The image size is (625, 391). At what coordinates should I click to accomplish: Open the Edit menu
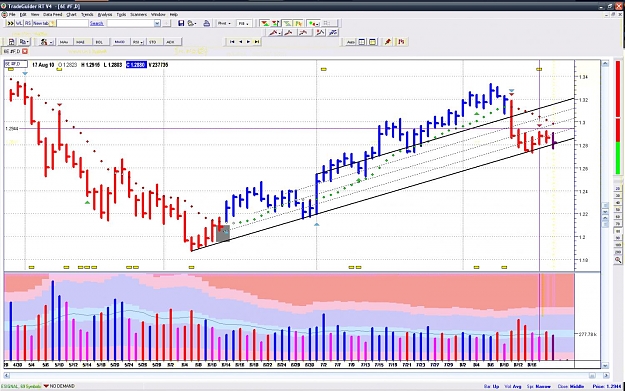click(x=23, y=14)
